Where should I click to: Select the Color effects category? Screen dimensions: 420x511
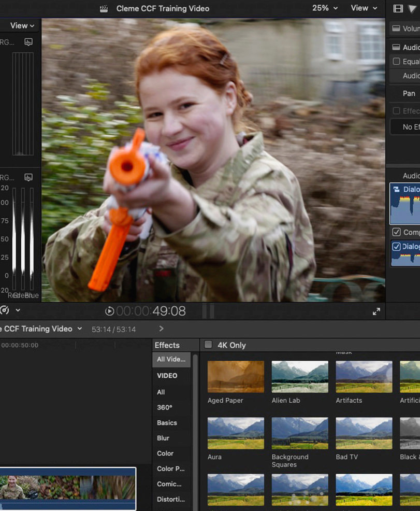[x=165, y=453]
